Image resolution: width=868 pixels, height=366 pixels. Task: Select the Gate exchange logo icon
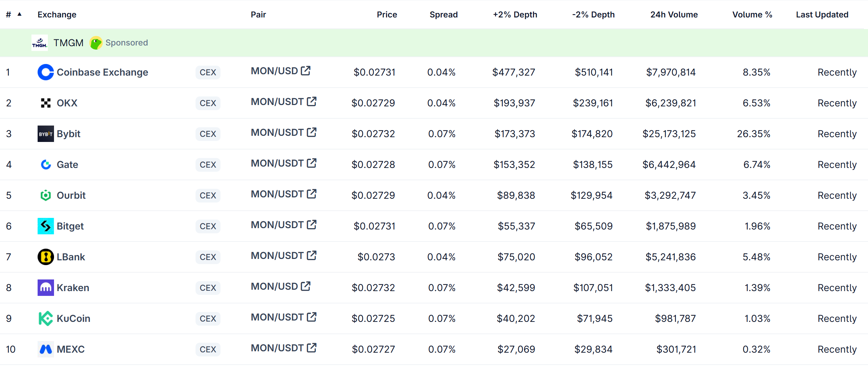pyautogui.click(x=45, y=165)
